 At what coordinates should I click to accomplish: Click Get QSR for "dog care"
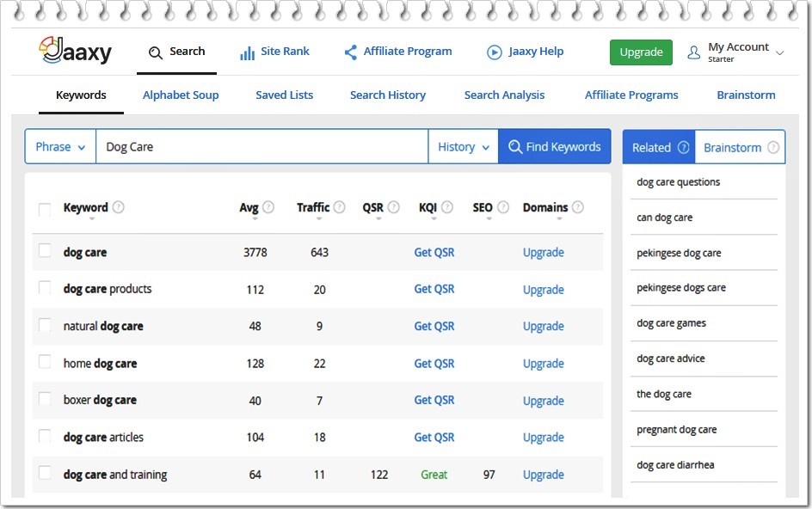(434, 252)
